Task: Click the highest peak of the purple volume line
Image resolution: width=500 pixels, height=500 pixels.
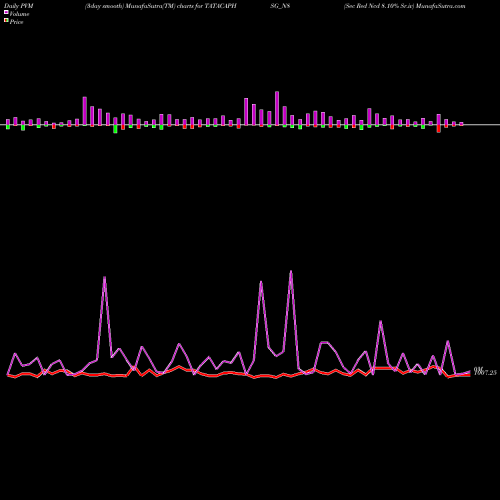Action: pyautogui.click(x=291, y=271)
